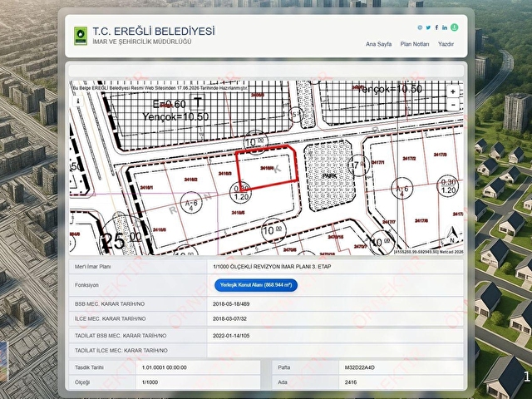Screen dimensions: 532x399
Task: Click 'İMAR VE ŞEHİRCİLİK MÜDÜRLÜĞÜ' subtitle
Action: (142, 42)
